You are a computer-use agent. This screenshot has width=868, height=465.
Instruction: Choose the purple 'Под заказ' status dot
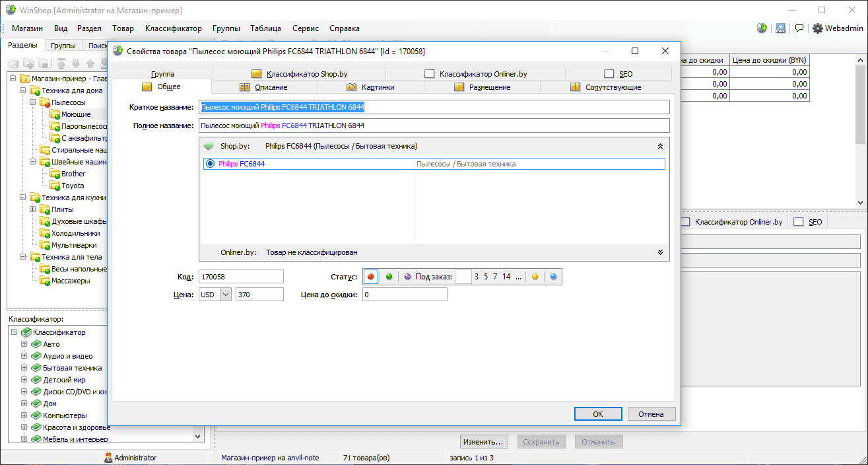click(x=407, y=277)
